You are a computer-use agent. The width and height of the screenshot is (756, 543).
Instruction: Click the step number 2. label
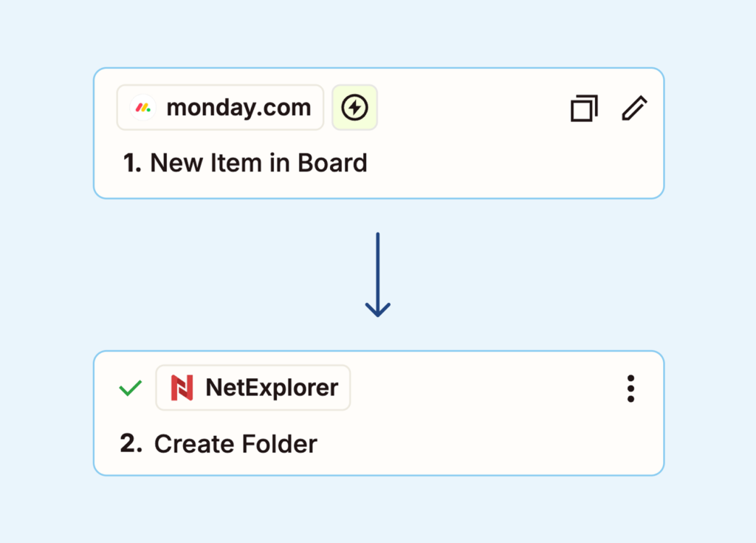(131, 444)
